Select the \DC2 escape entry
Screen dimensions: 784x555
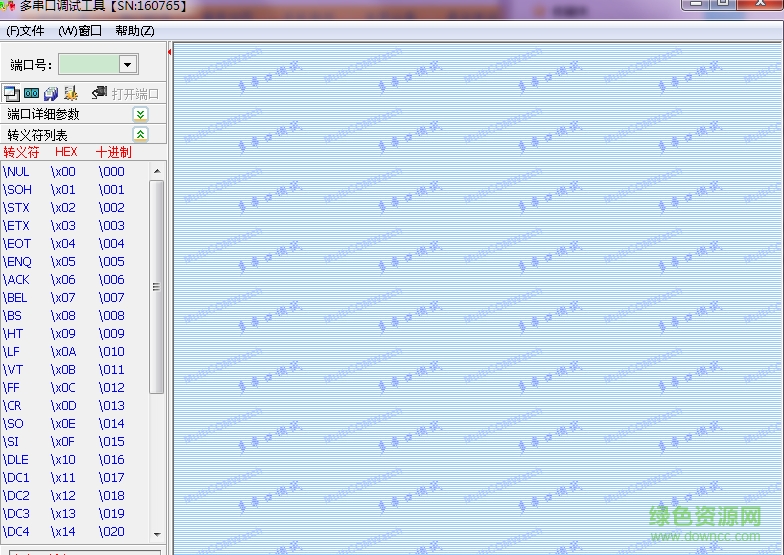pos(16,496)
